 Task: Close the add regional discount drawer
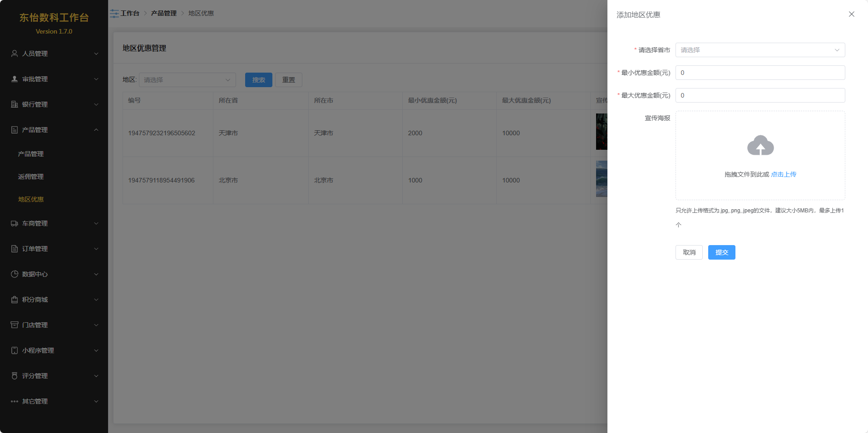tap(851, 14)
